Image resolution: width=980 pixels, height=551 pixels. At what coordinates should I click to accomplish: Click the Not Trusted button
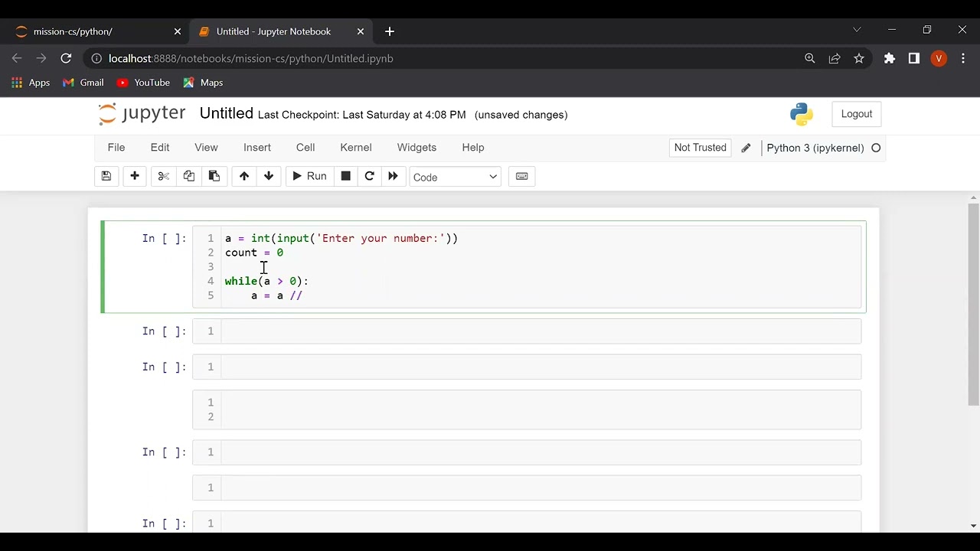pos(701,148)
